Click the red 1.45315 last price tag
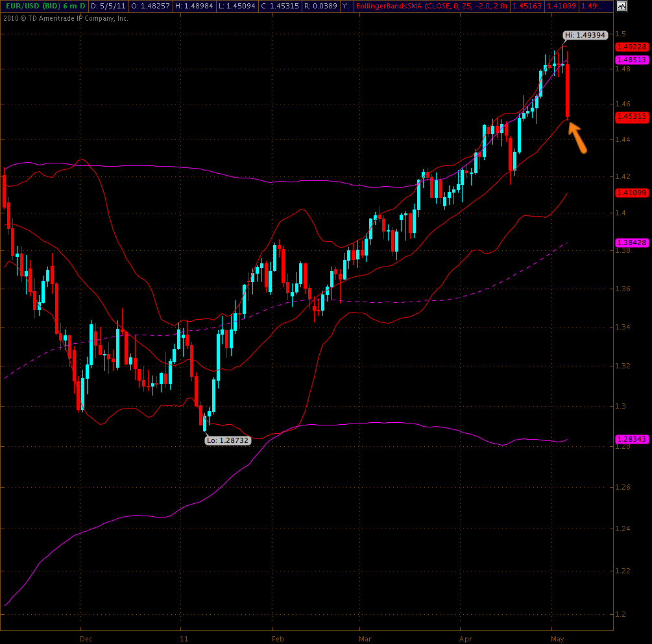This screenshot has width=652, height=644. coord(631,117)
